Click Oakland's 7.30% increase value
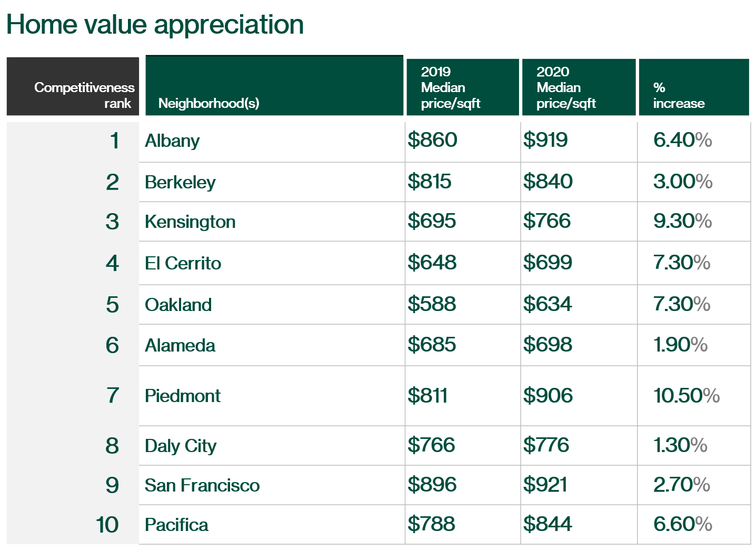This screenshot has height=551, width=756. coord(682,304)
